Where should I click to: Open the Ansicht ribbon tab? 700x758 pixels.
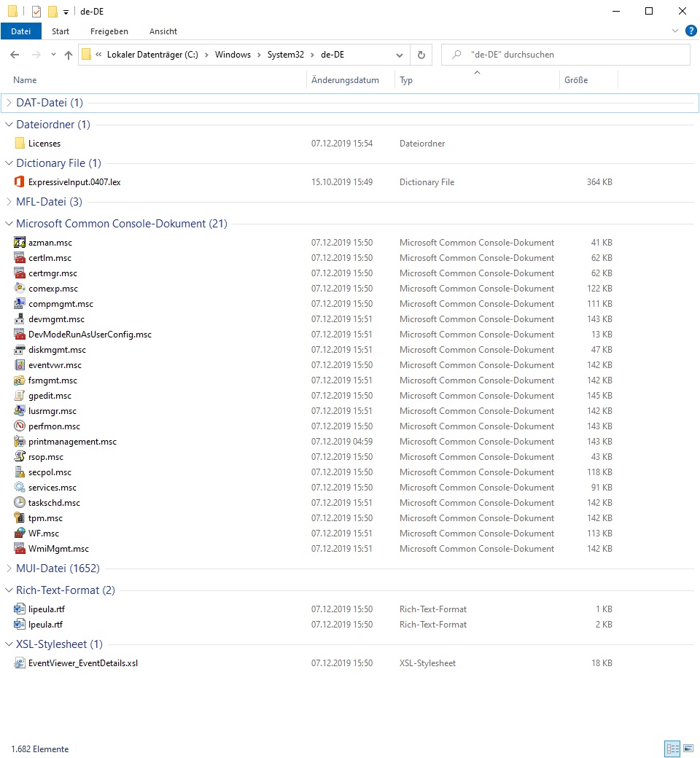(163, 31)
